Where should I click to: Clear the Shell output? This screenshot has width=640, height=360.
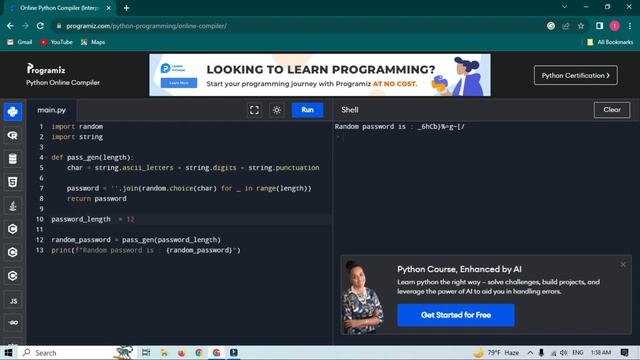[612, 110]
